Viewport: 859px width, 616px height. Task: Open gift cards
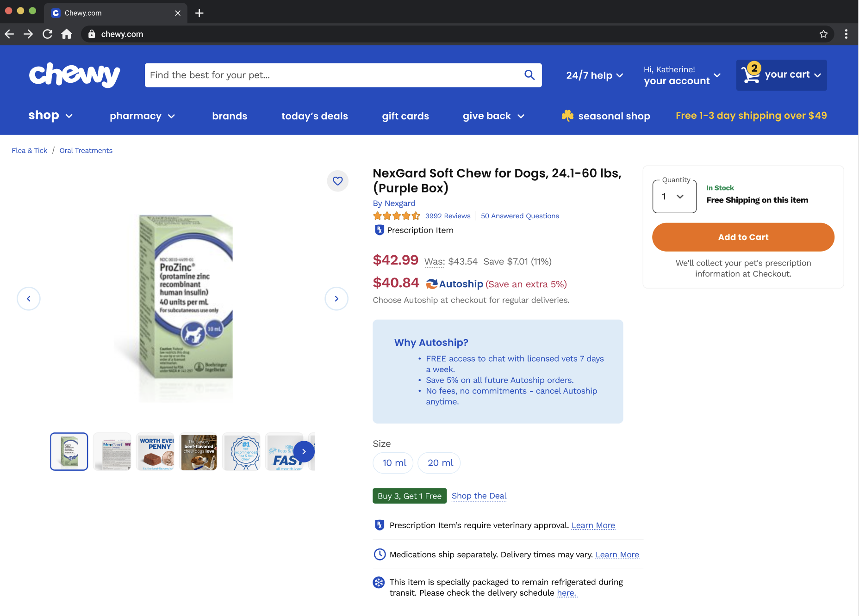point(405,116)
